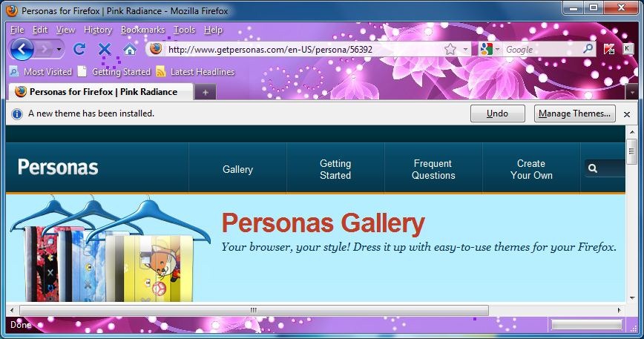Click the Kaspersky red K toolbar icon
644x339 pixels.
pyautogui.click(x=609, y=49)
